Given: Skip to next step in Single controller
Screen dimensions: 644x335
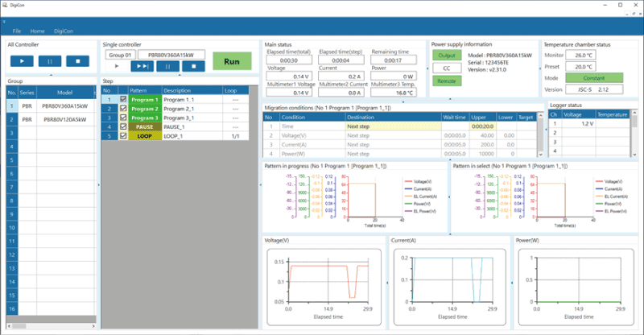Looking at the screenshot, I should (x=141, y=66).
